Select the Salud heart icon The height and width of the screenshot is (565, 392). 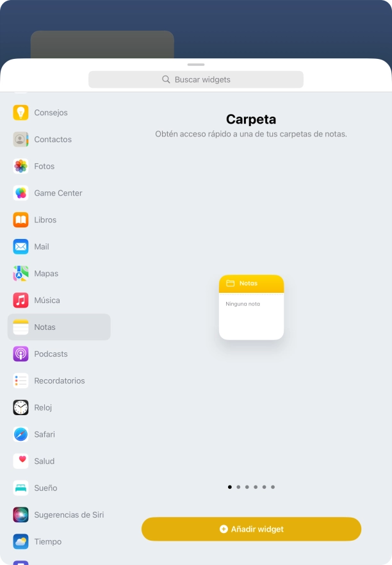click(20, 461)
